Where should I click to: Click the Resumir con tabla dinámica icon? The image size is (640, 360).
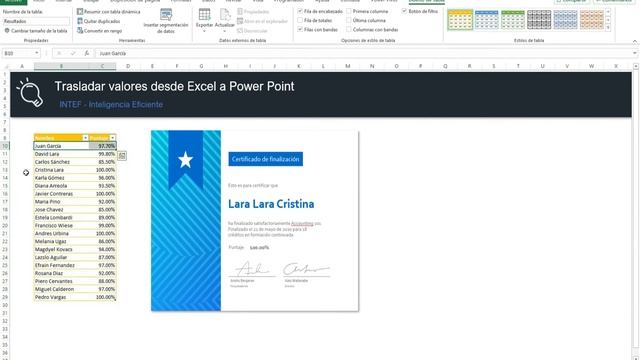80,11
